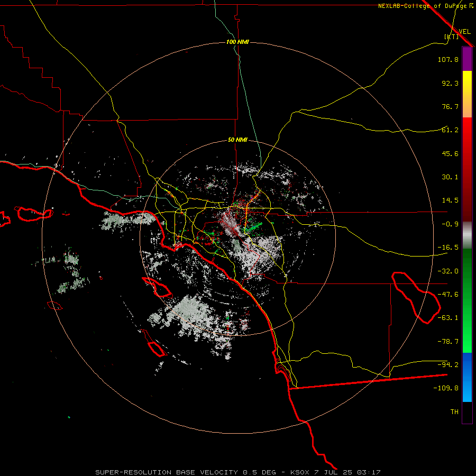Screen dimensions: 476x476
Task: Click the red segment of the color bar
Action: pos(467,169)
